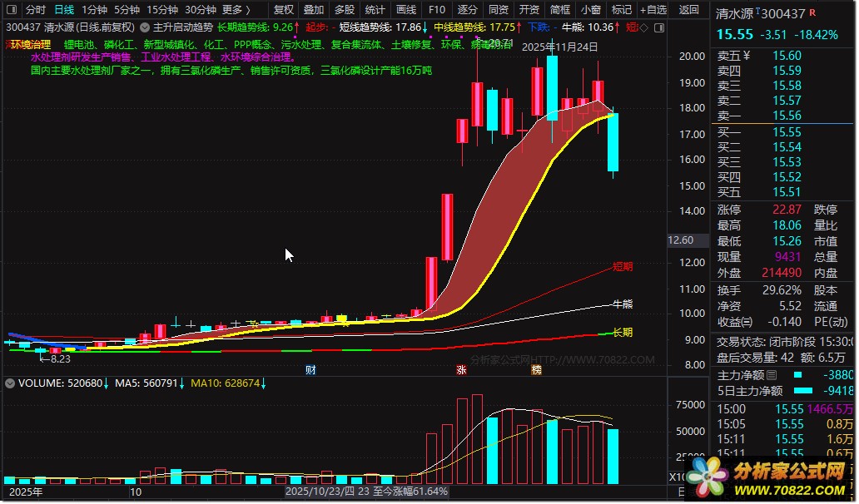The height and width of the screenshot is (504, 859).
Task: Click the 5日主力净额 cyan bar
Action: pyautogui.click(x=803, y=391)
